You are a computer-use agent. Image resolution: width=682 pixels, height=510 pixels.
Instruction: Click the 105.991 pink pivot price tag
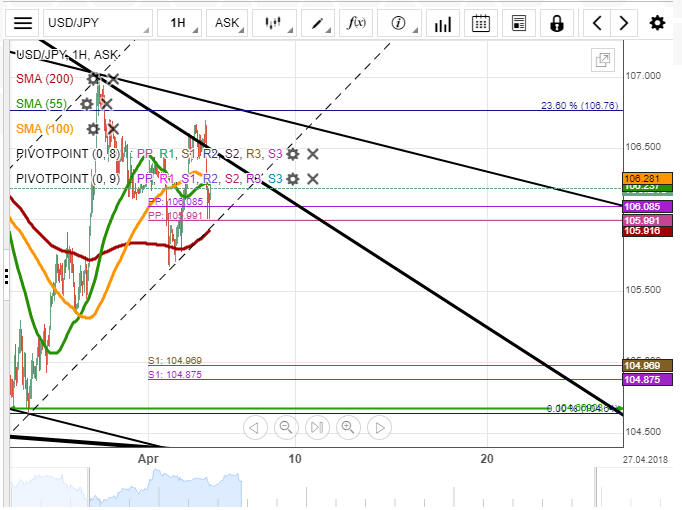click(x=648, y=220)
